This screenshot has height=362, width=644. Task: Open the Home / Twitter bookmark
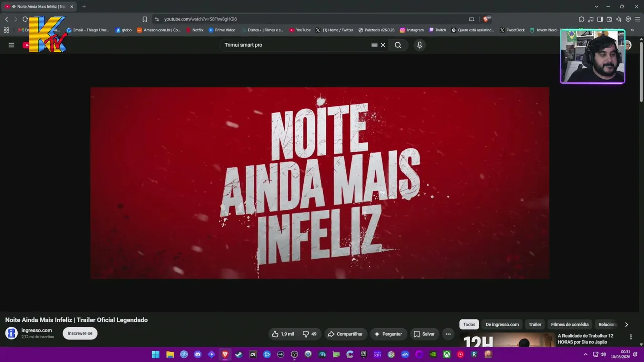coord(335,30)
